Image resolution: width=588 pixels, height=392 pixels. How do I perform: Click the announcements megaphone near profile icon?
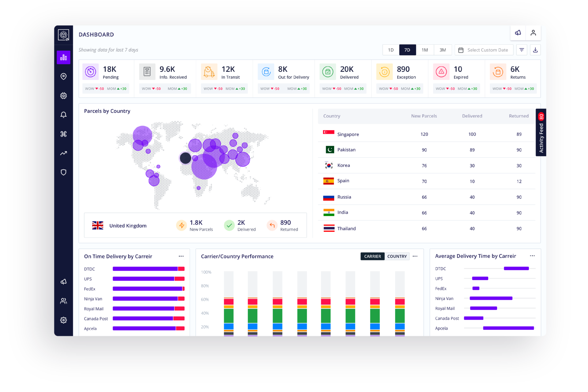click(x=518, y=33)
